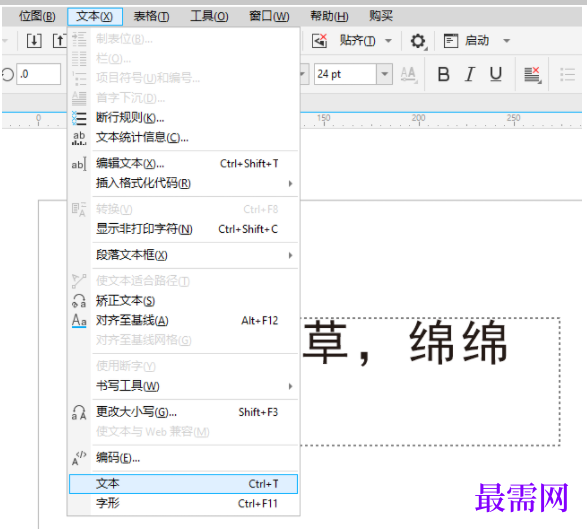
Task: Expand the 24 pt font size dropdown
Action: [384, 74]
